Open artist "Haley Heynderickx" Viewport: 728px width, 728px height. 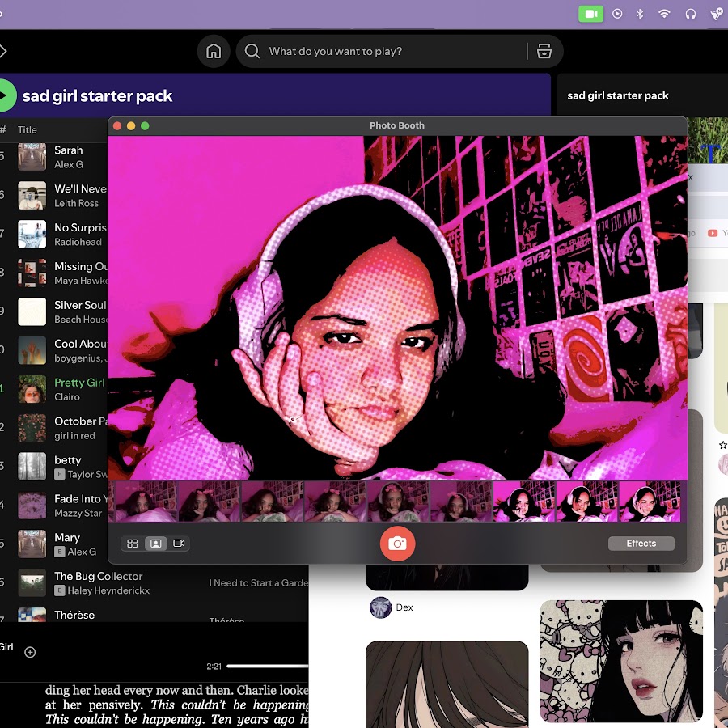pyautogui.click(x=108, y=590)
